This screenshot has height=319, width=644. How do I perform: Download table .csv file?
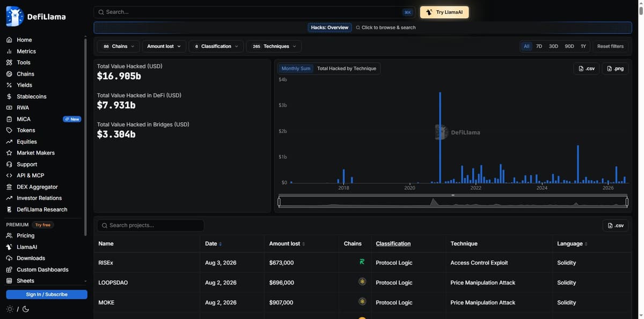point(616,226)
